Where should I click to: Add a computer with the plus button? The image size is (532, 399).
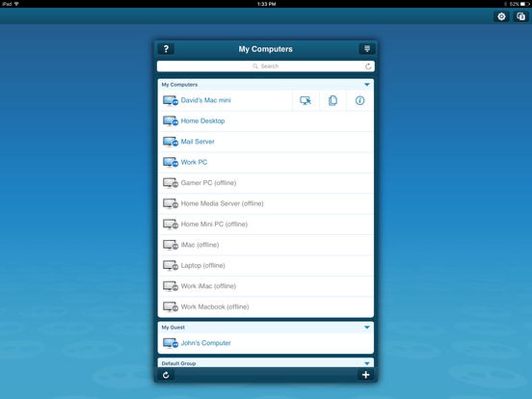coord(366,375)
